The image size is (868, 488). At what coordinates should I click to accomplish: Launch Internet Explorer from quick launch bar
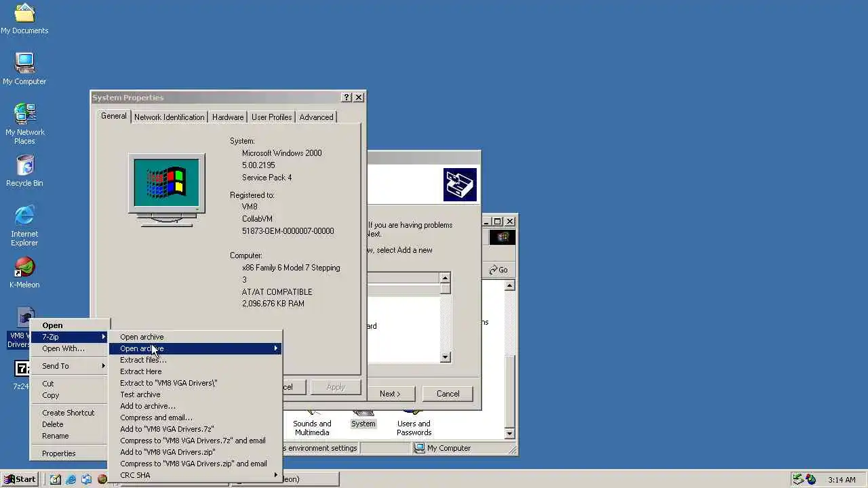[71, 479]
